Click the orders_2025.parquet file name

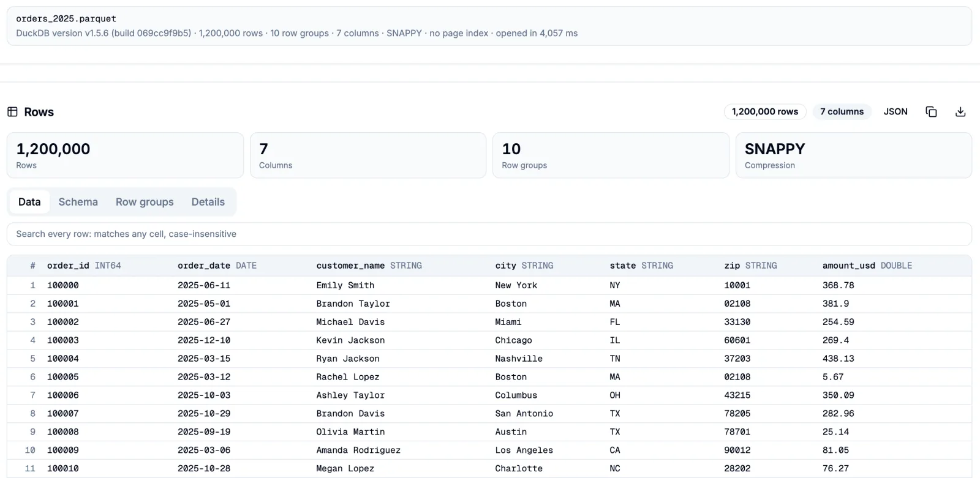[x=66, y=18]
